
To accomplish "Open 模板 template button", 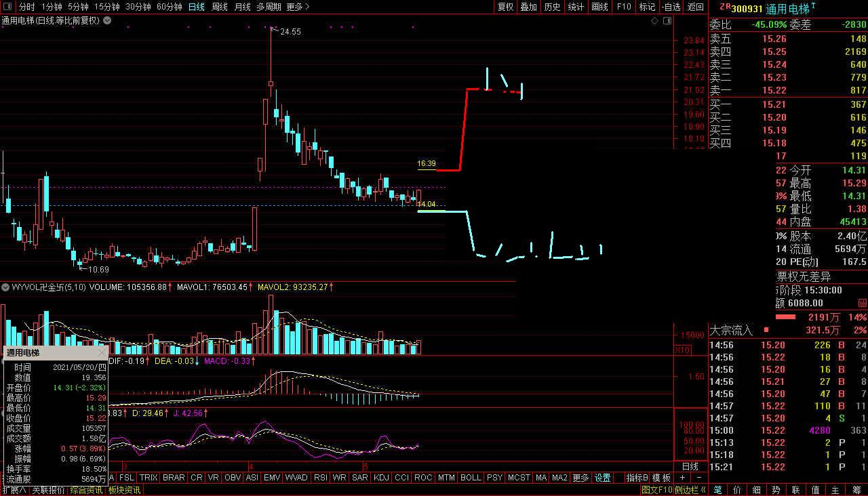I will tap(661, 478).
